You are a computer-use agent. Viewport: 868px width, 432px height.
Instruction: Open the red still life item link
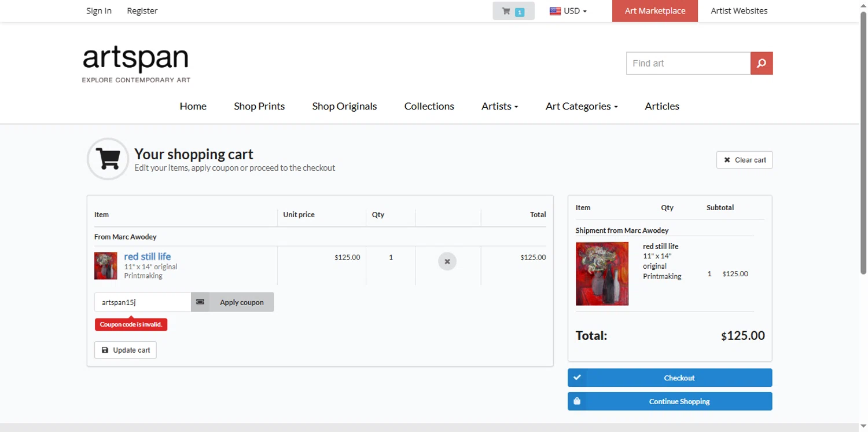[148, 257]
